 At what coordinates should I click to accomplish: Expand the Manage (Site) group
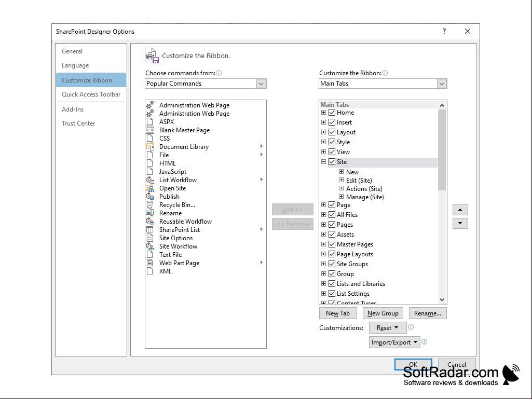click(x=342, y=197)
